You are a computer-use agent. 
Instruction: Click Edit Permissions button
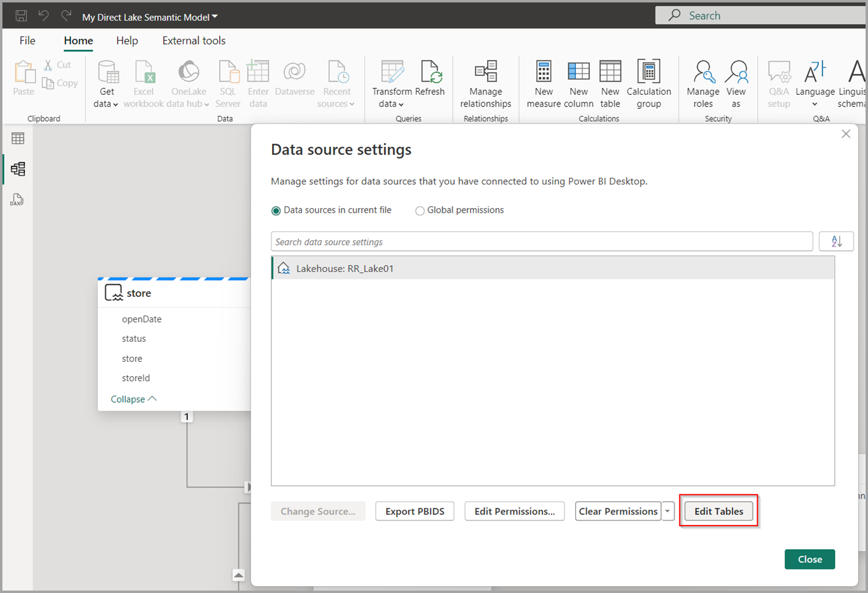[515, 512]
